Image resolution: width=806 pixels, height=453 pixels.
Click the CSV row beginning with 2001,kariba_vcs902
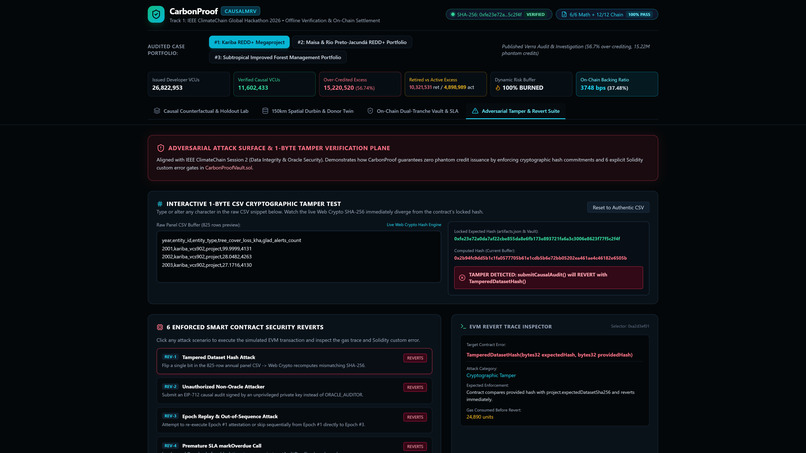(207, 248)
